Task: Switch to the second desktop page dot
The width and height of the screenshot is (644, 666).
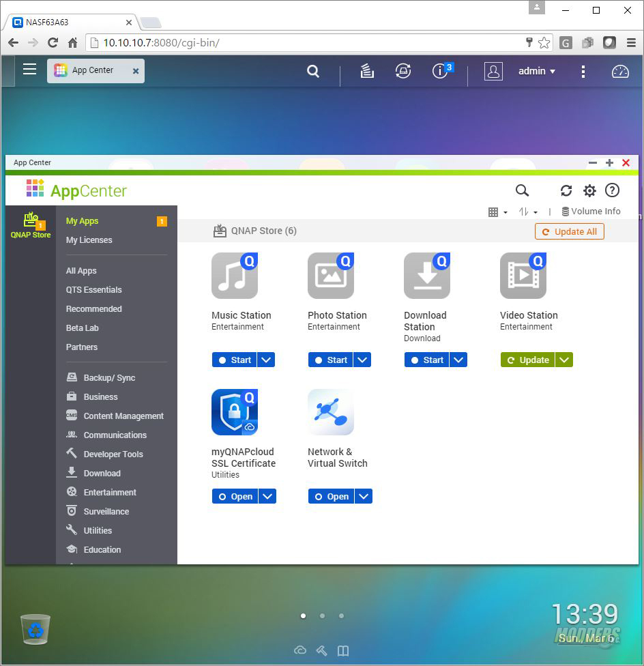Action: [x=322, y=616]
